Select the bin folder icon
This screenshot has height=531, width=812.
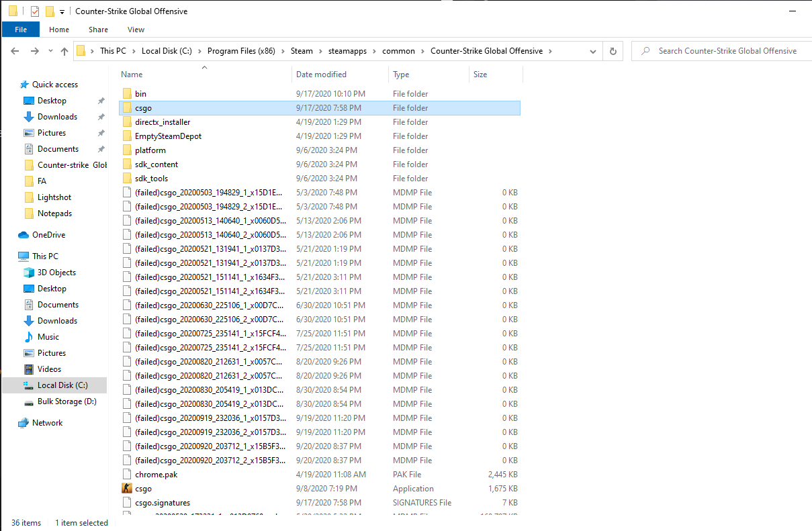click(127, 94)
